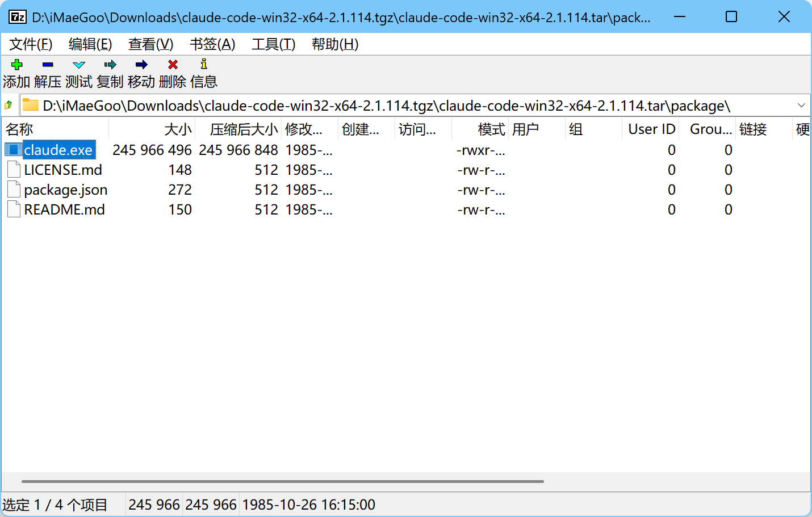Click the red X Delete (删除) icon

pos(173,65)
